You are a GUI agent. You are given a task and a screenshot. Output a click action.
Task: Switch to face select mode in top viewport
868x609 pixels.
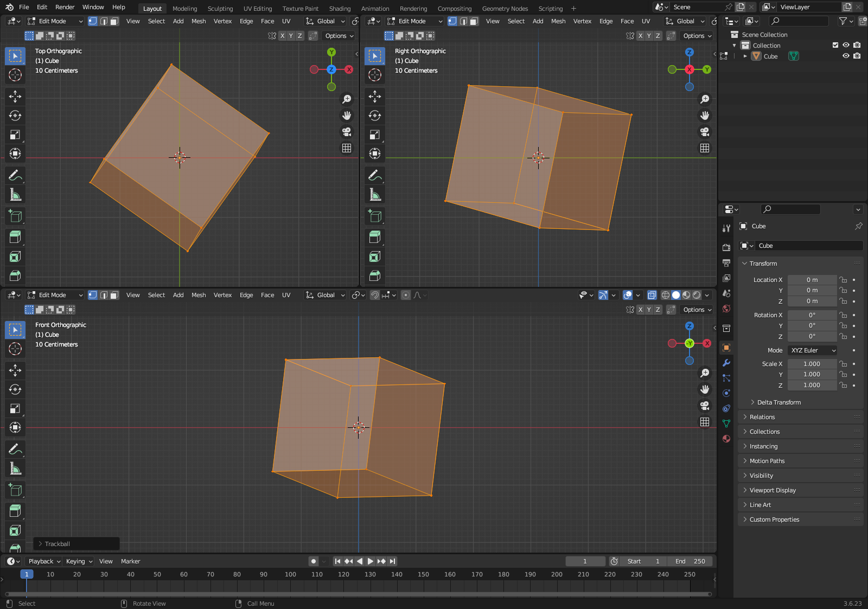click(x=114, y=21)
